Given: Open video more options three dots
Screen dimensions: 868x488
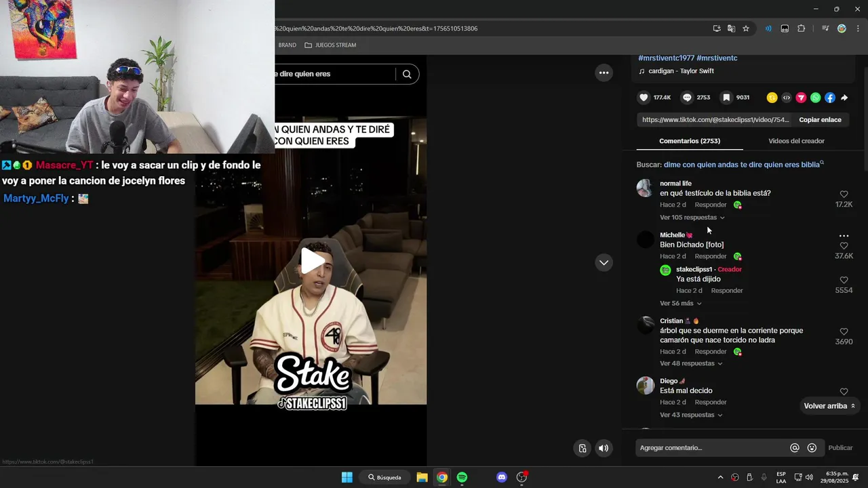Looking at the screenshot, I should (604, 73).
